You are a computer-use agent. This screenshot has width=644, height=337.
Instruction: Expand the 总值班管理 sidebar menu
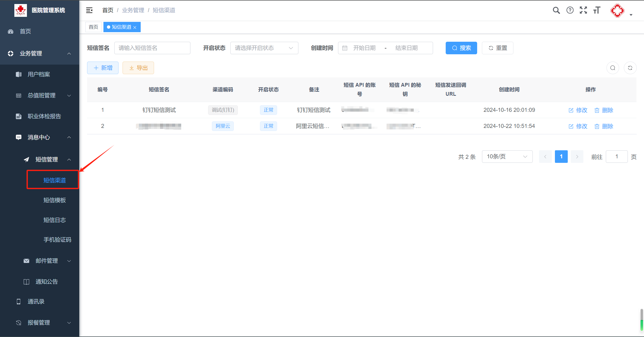42,95
